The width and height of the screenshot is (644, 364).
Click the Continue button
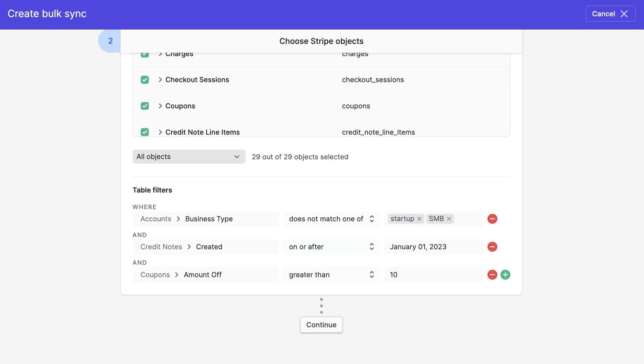pos(321,325)
